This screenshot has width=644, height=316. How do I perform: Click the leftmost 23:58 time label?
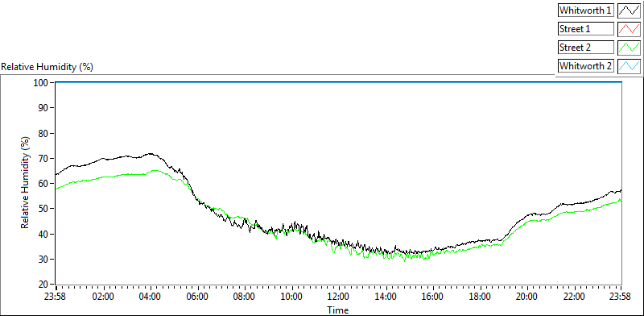(56, 297)
